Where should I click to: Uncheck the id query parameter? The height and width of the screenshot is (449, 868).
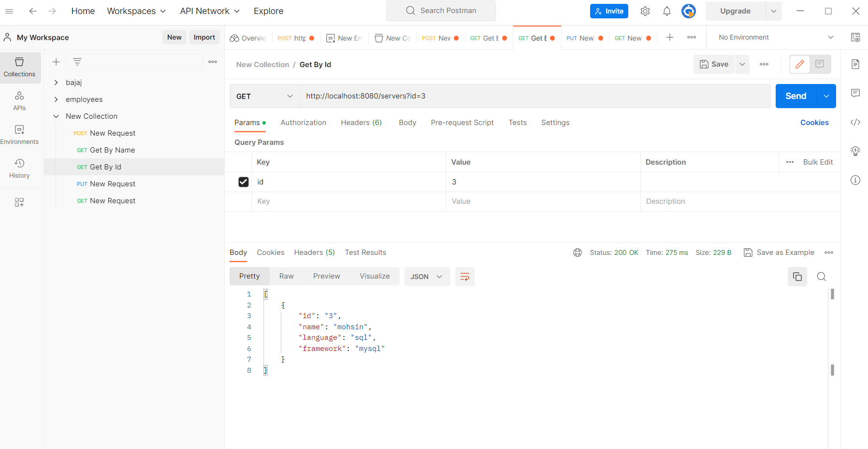coord(243,182)
